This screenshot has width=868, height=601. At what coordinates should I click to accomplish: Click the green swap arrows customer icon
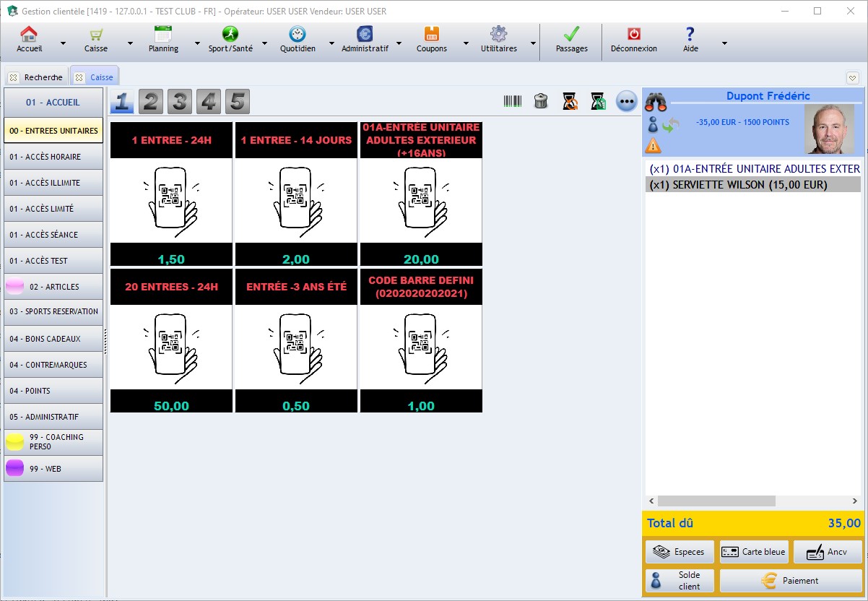[670, 125]
